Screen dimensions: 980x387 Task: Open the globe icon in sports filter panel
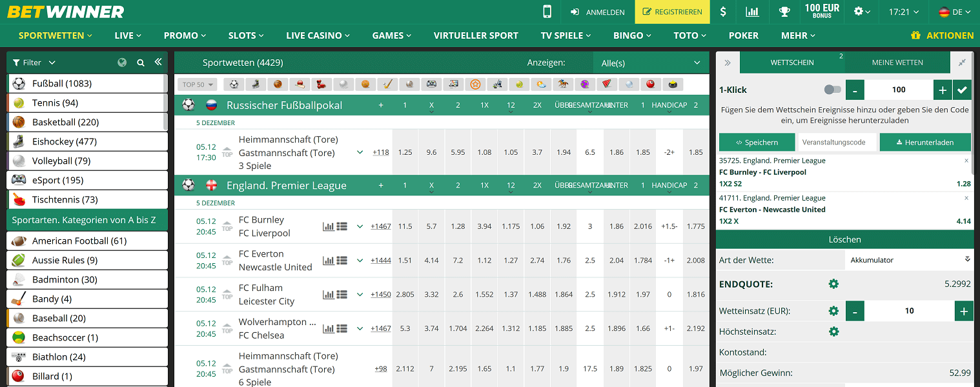[x=123, y=63]
